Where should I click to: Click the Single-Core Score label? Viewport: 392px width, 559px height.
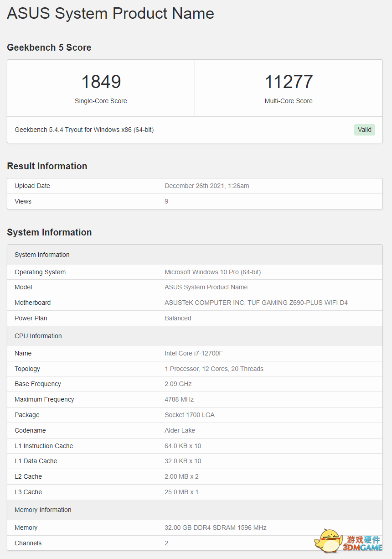101,101
